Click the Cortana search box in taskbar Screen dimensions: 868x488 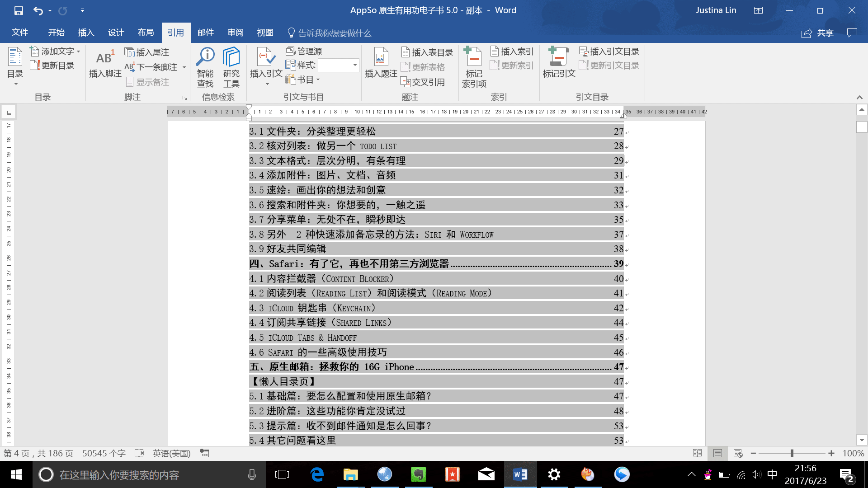[x=149, y=474]
